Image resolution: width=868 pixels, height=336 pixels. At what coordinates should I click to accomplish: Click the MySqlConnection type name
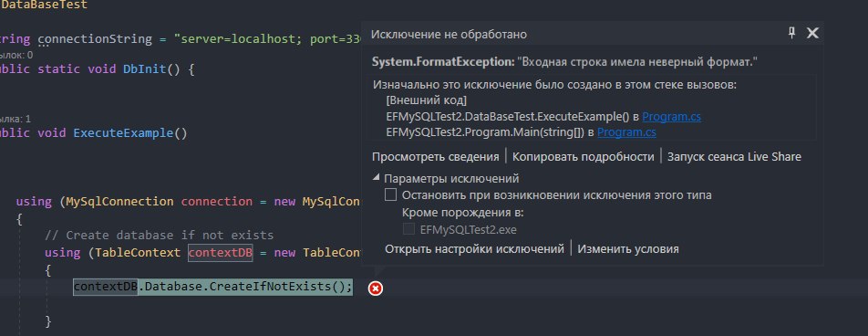[x=120, y=201]
